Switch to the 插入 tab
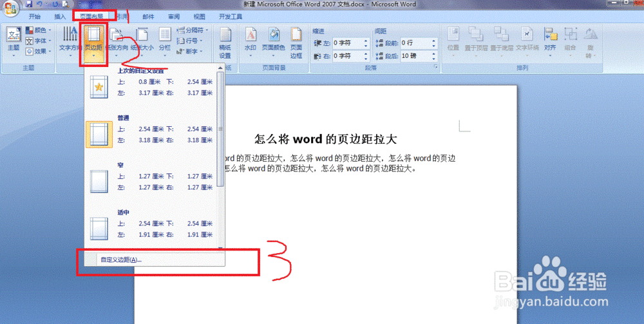644x324 pixels. [60, 17]
